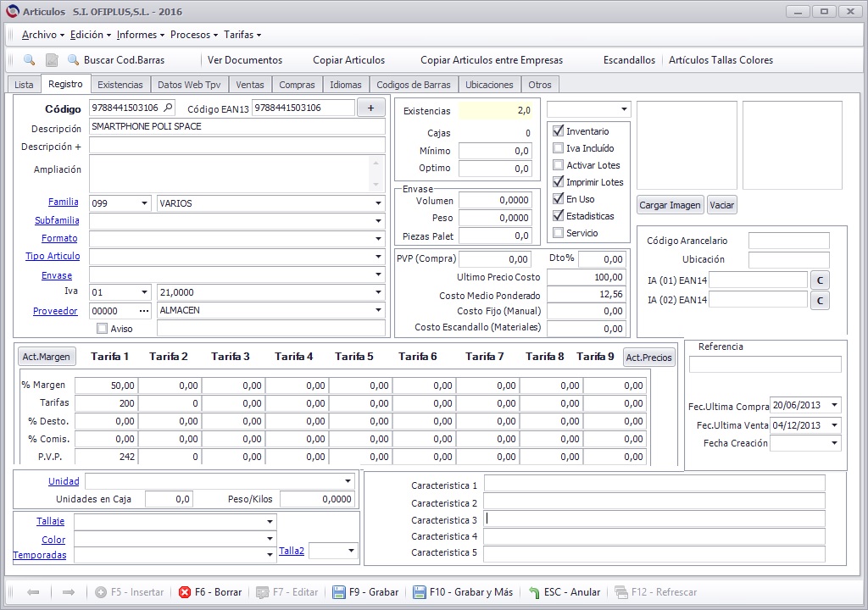Click the F6 - Borrar red delete icon
868x610 pixels.
(185, 592)
